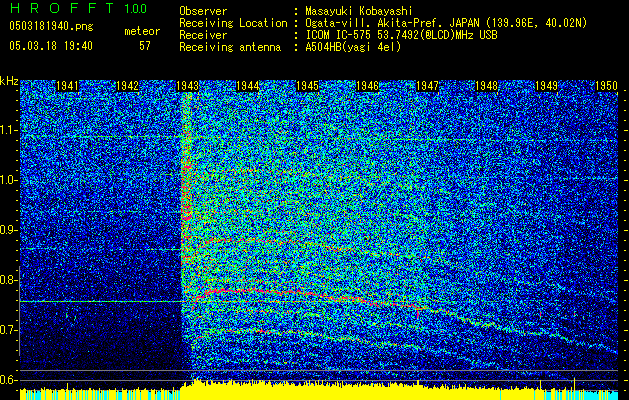Click the 1949 time marker
The height and width of the screenshot is (400, 629).
click(x=546, y=86)
